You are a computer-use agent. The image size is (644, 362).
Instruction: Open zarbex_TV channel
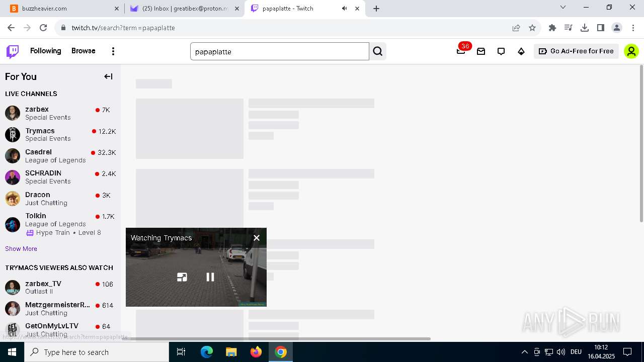pyautogui.click(x=60, y=288)
